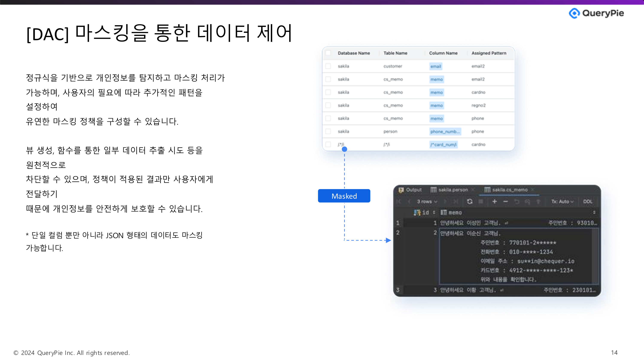
Task: Close the sakila.cs_memo tab
Action: (533, 190)
